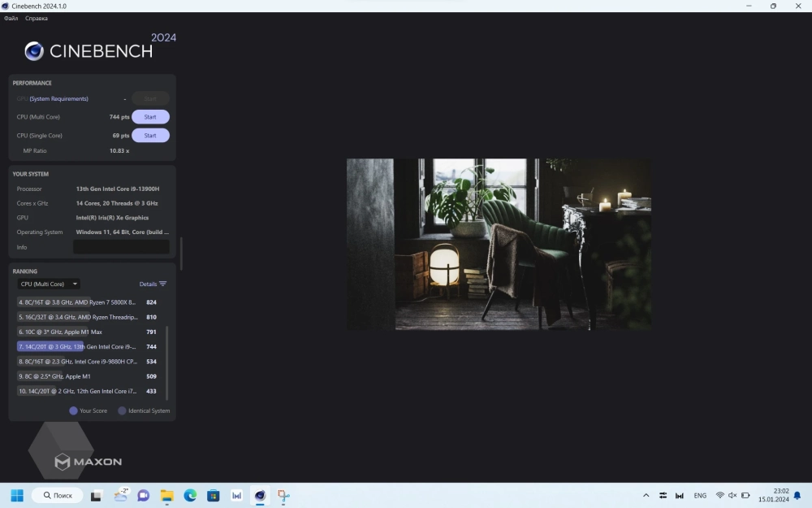812x508 pixels.
Task: Open the Файл menu
Action: tap(11, 18)
